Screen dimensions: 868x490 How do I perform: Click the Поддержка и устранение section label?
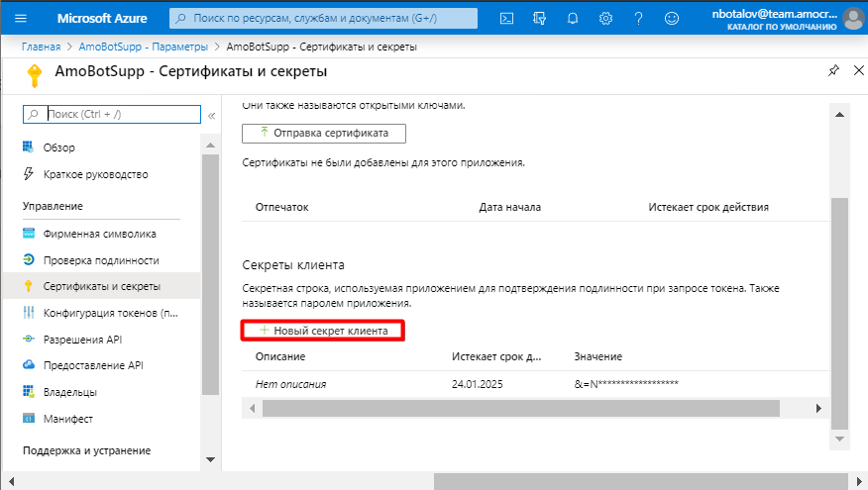click(x=86, y=450)
